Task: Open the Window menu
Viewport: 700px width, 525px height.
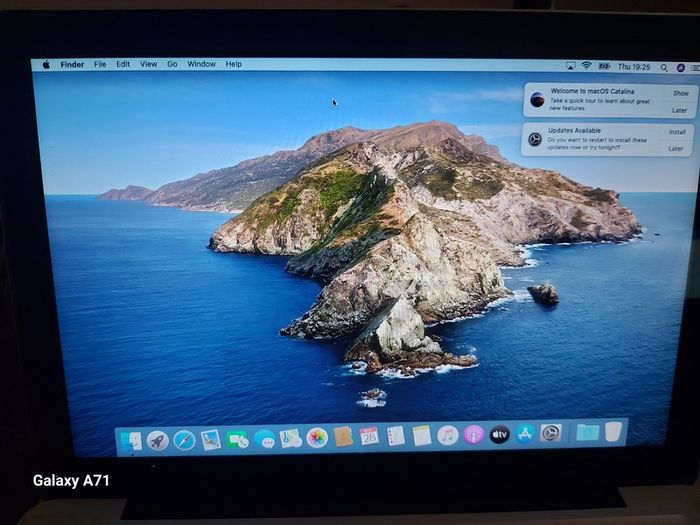Action: (201, 64)
